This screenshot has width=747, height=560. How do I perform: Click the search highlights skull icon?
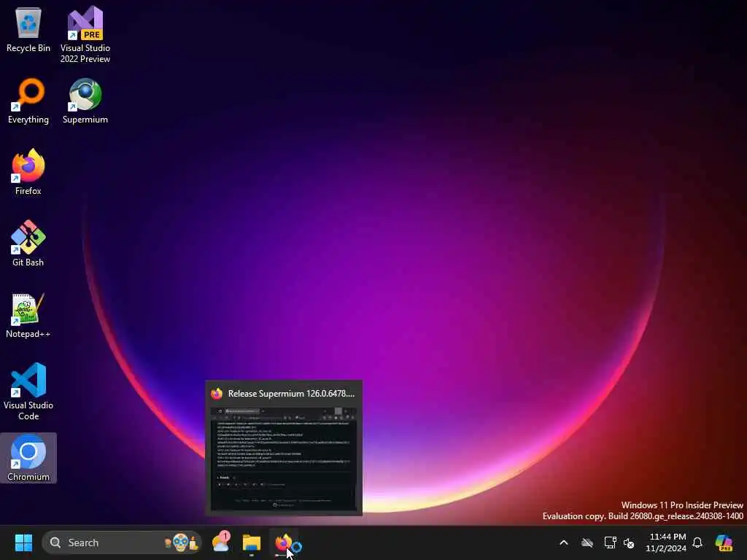tap(181, 542)
